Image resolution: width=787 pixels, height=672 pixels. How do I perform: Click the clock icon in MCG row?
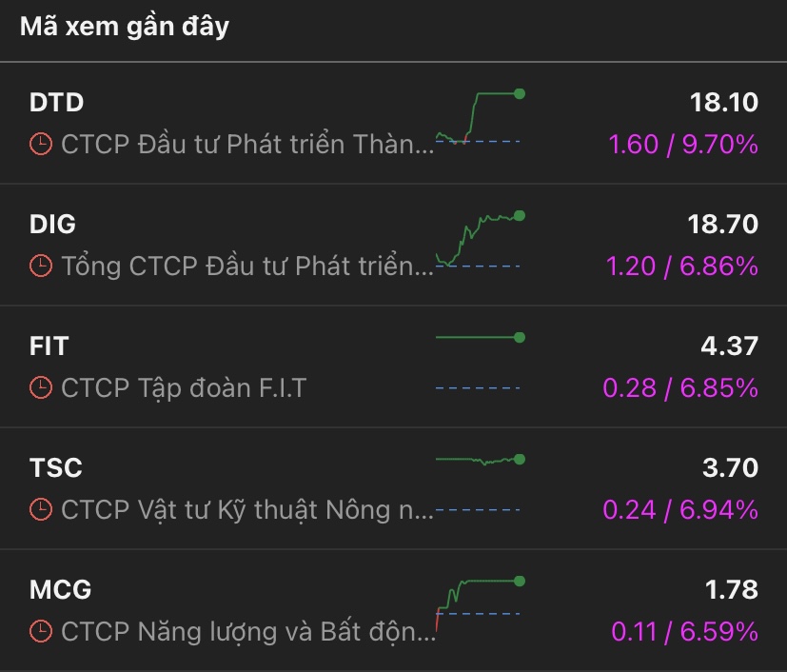click(x=41, y=631)
